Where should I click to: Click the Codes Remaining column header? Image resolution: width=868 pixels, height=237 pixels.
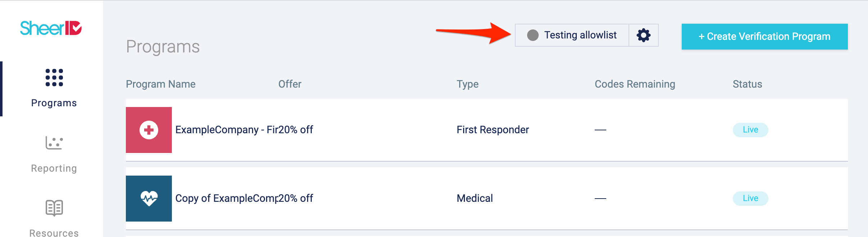[x=635, y=84]
